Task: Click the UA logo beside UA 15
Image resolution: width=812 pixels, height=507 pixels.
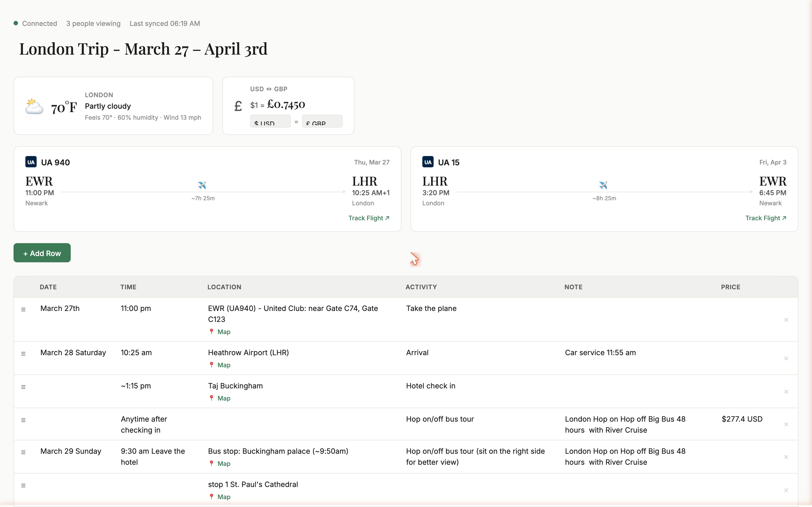Action: [x=428, y=162]
